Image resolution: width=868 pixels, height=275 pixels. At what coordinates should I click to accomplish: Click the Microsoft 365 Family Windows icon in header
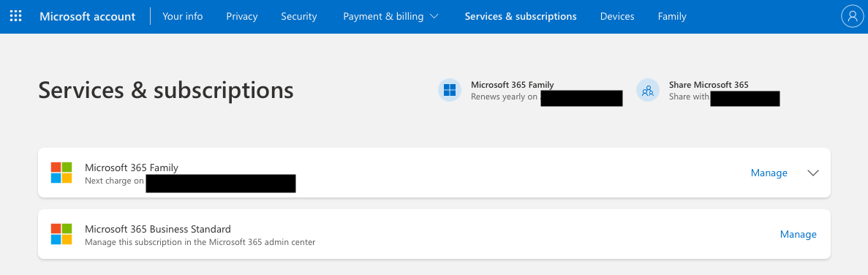point(450,90)
